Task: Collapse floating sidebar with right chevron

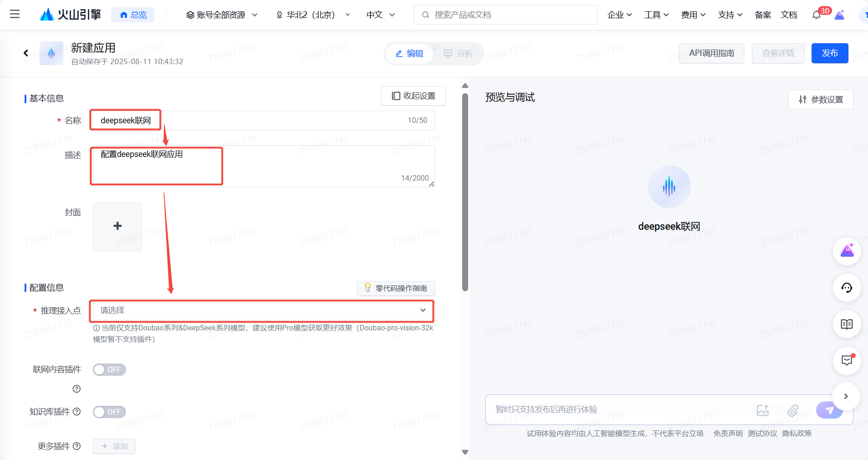Action: click(846, 396)
